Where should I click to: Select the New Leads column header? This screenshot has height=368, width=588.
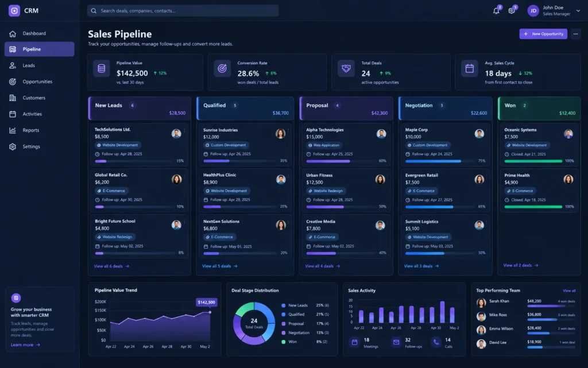(x=140, y=109)
